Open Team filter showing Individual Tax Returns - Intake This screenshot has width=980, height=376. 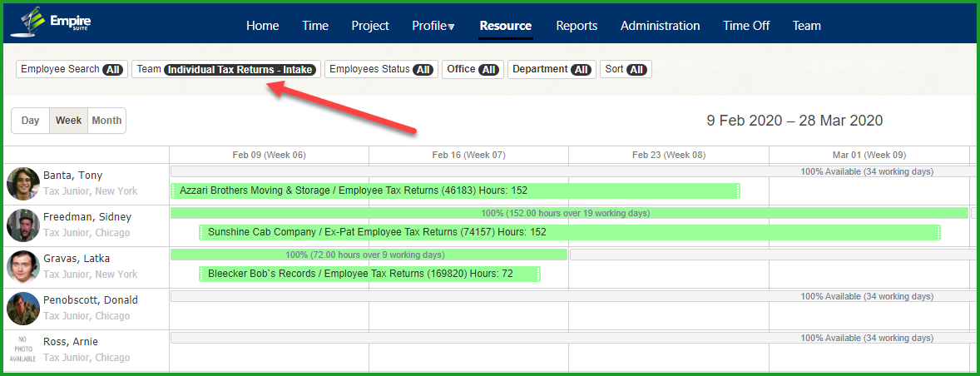click(x=226, y=69)
